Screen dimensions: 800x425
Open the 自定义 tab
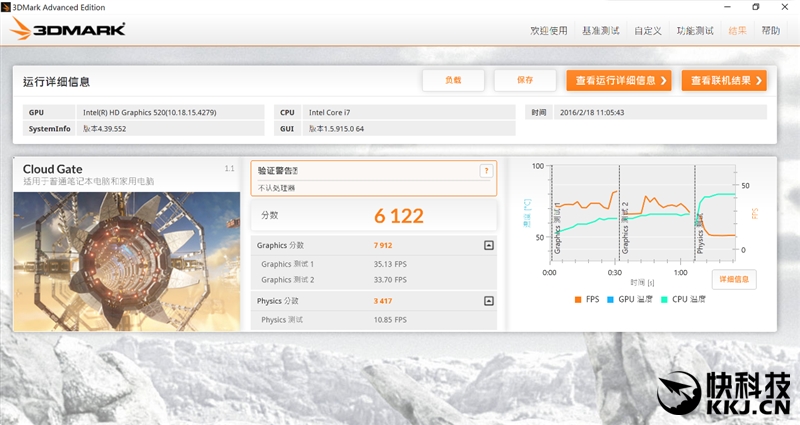(x=648, y=31)
